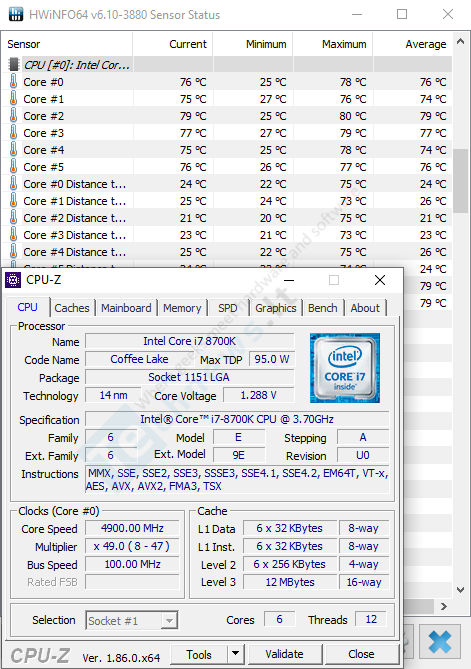Viewport: 471px width, 669px height.
Task: Select the Graphics tab
Action: point(276,308)
